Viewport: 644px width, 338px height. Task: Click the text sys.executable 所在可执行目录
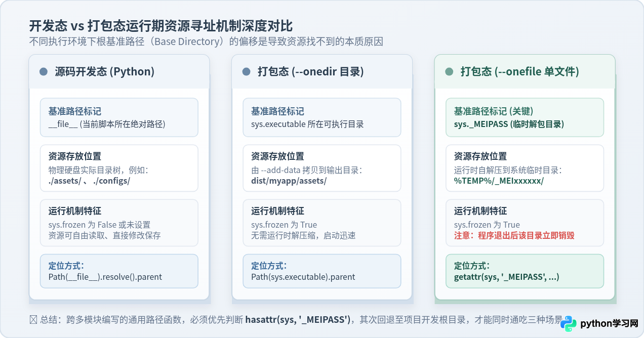click(307, 124)
